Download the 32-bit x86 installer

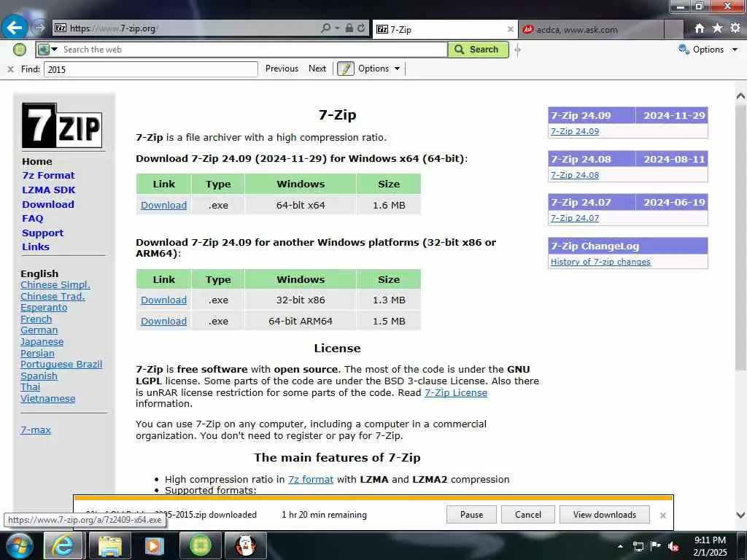click(163, 300)
